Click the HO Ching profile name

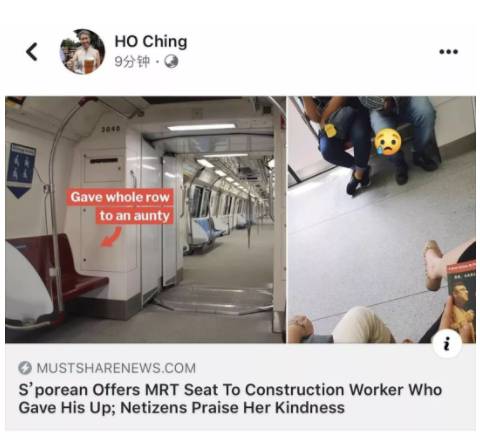click(x=151, y=41)
